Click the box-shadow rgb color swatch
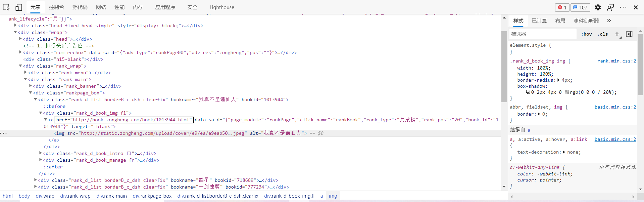This screenshot has height=202, width=644. 567,92
